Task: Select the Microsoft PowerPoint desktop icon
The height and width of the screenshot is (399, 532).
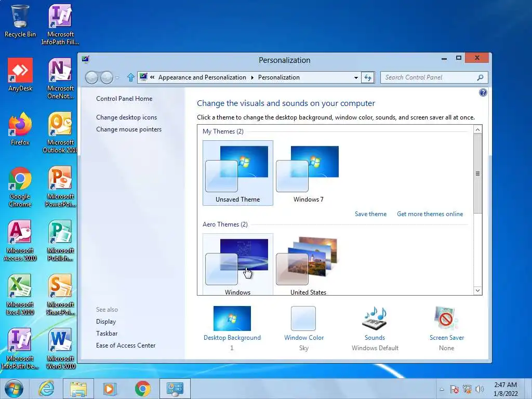Action: [x=60, y=187]
